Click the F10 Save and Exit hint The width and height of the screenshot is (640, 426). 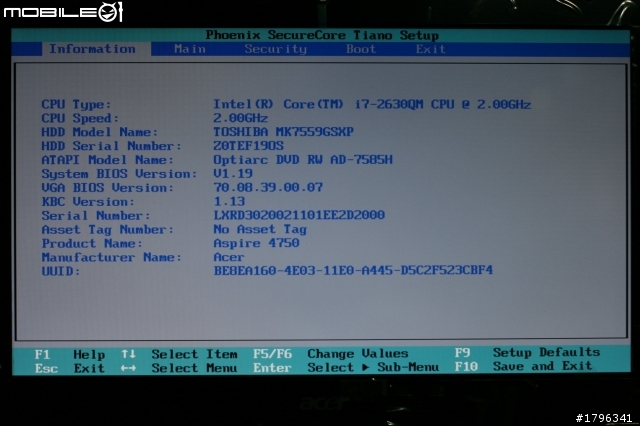[523, 366]
